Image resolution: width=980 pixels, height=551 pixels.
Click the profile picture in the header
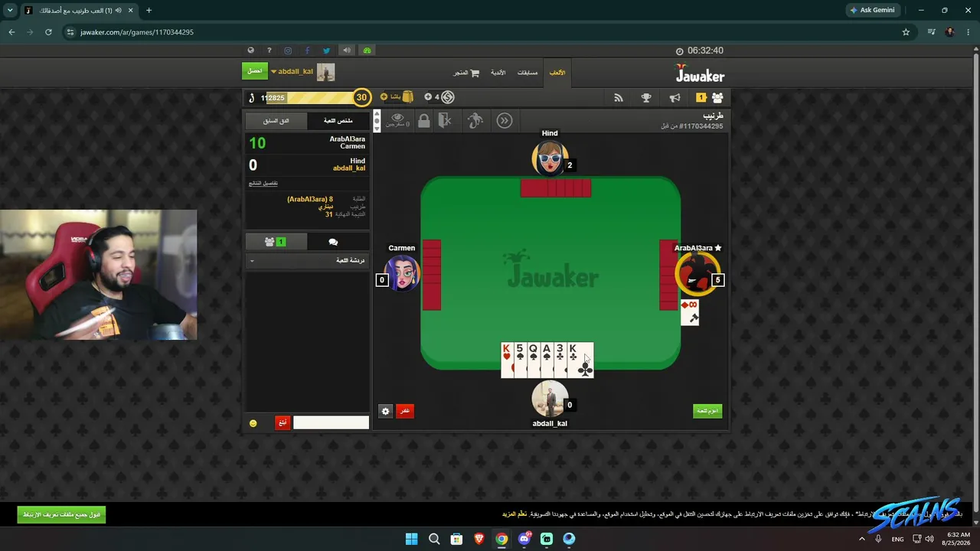click(326, 72)
